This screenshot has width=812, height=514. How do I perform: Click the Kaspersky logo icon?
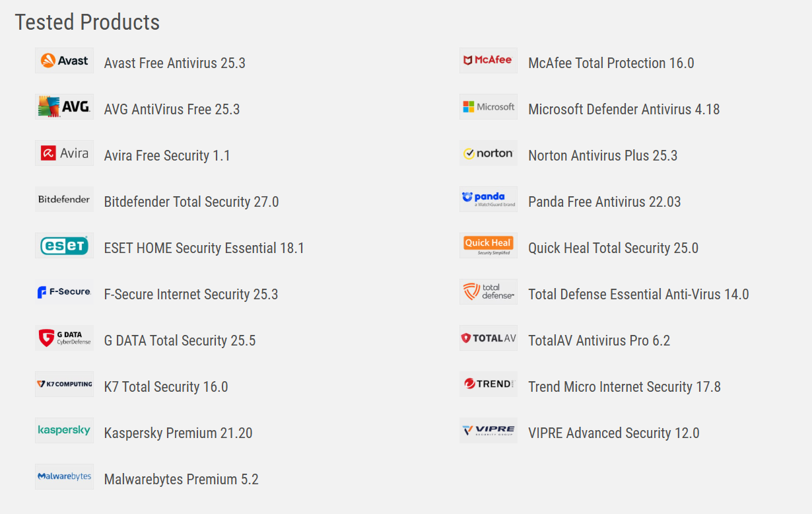pyautogui.click(x=64, y=431)
